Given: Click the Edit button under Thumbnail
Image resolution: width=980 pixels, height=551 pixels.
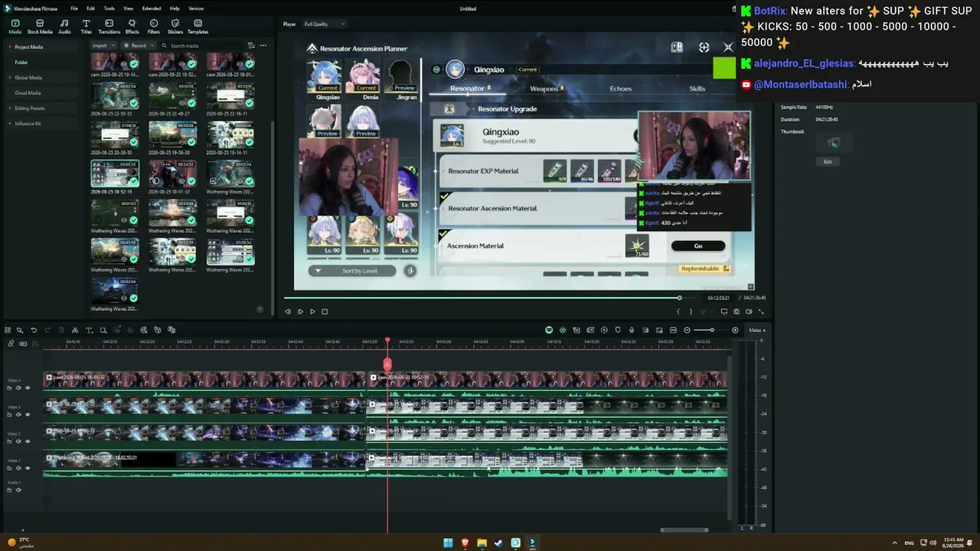Looking at the screenshot, I should 828,161.
